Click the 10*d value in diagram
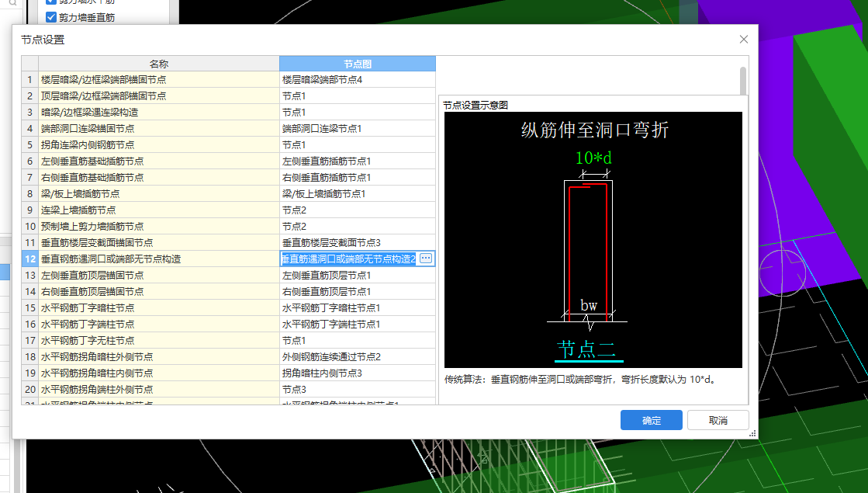 593,158
